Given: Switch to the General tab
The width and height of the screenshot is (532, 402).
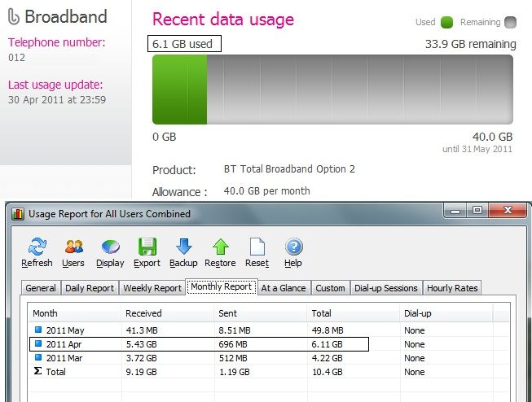Looking at the screenshot, I should tap(41, 288).
